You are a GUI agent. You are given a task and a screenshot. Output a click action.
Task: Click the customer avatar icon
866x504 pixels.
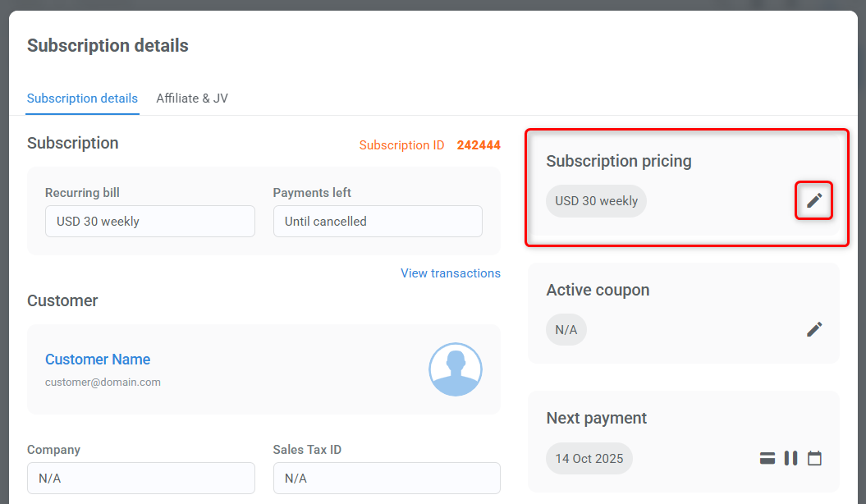(x=456, y=369)
